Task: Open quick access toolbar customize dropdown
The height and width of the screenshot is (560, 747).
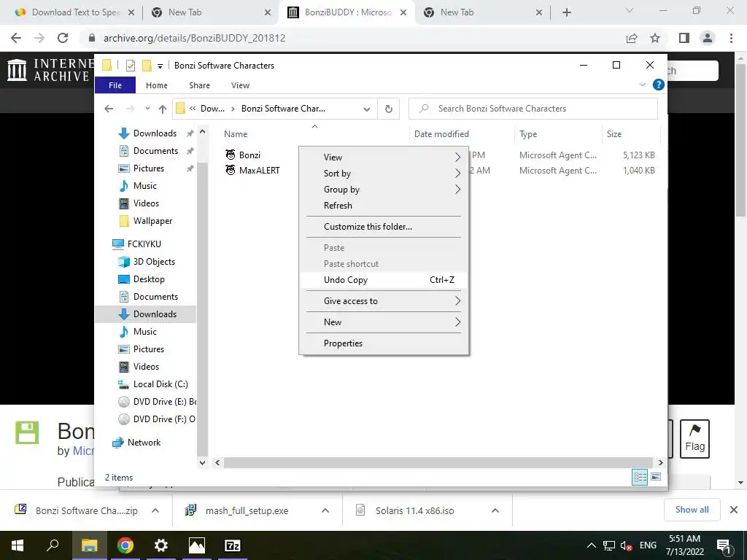Action: tap(160, 66)
